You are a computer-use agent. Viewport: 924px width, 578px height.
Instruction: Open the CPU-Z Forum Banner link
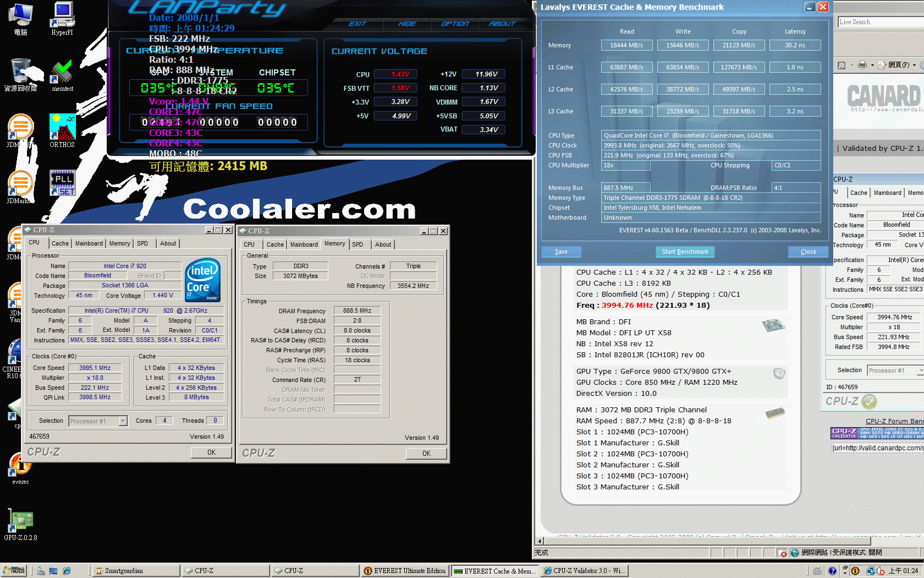[894, 421]
